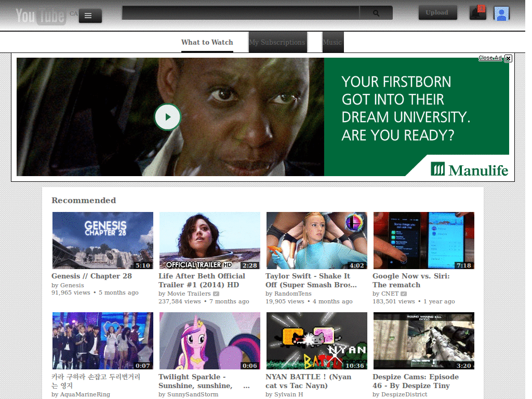Open the hamburger guide menu
This screenshot has height=399, width=532.
[x=90, y=16]
